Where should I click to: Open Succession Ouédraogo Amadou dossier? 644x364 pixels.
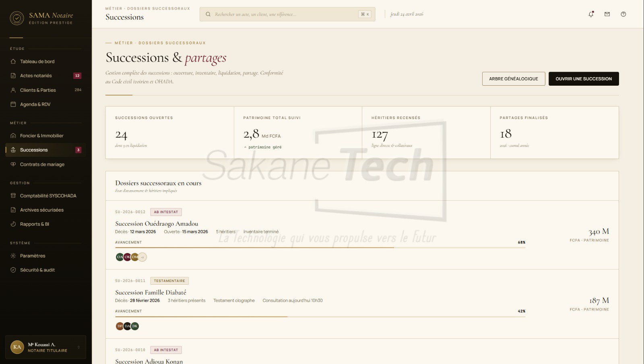[157, 224]
